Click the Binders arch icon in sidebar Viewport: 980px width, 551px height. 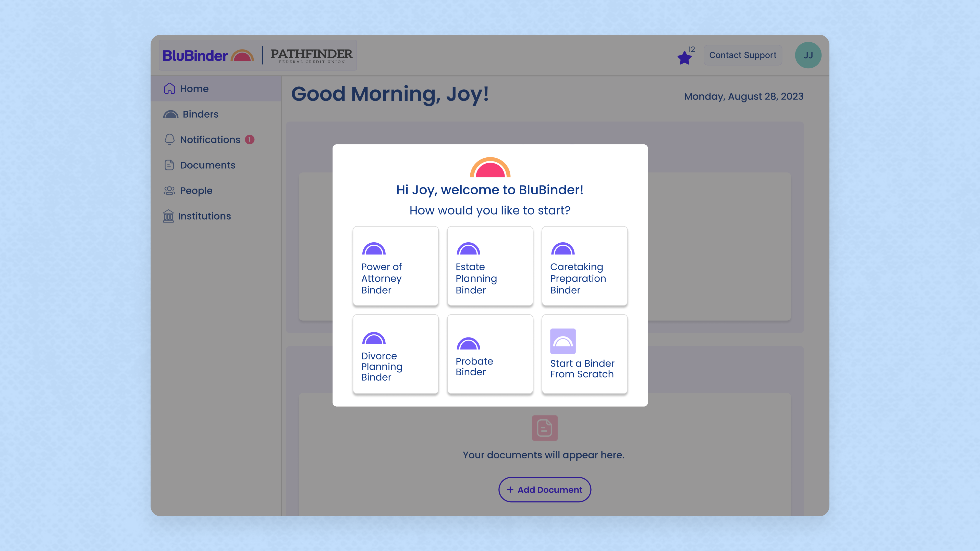[170, 115]
